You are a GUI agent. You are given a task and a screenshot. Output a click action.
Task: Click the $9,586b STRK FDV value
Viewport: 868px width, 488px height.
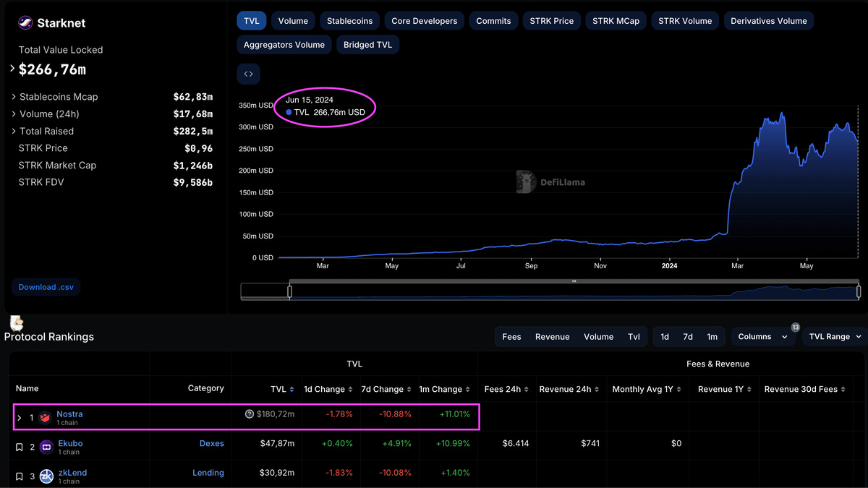(193, 182)
